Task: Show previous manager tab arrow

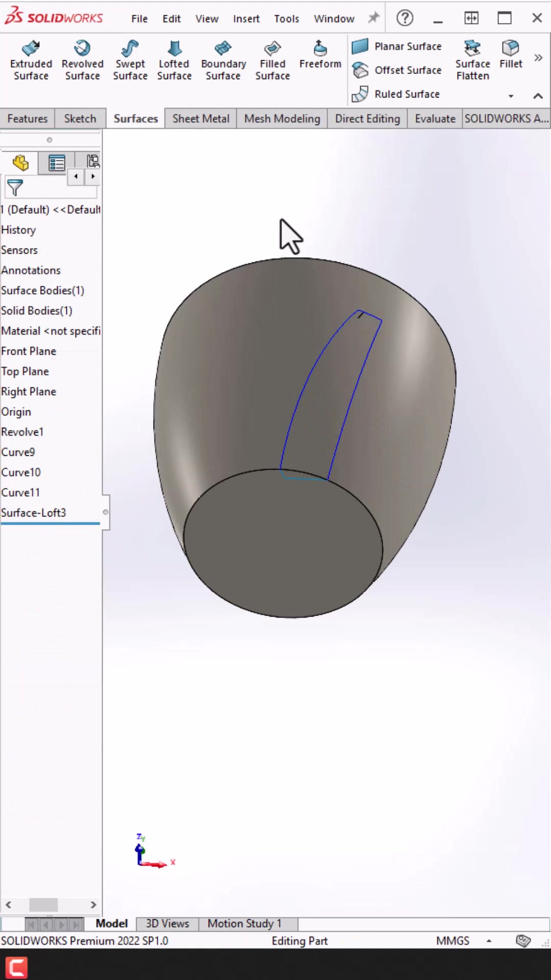Action: point(76,177)
